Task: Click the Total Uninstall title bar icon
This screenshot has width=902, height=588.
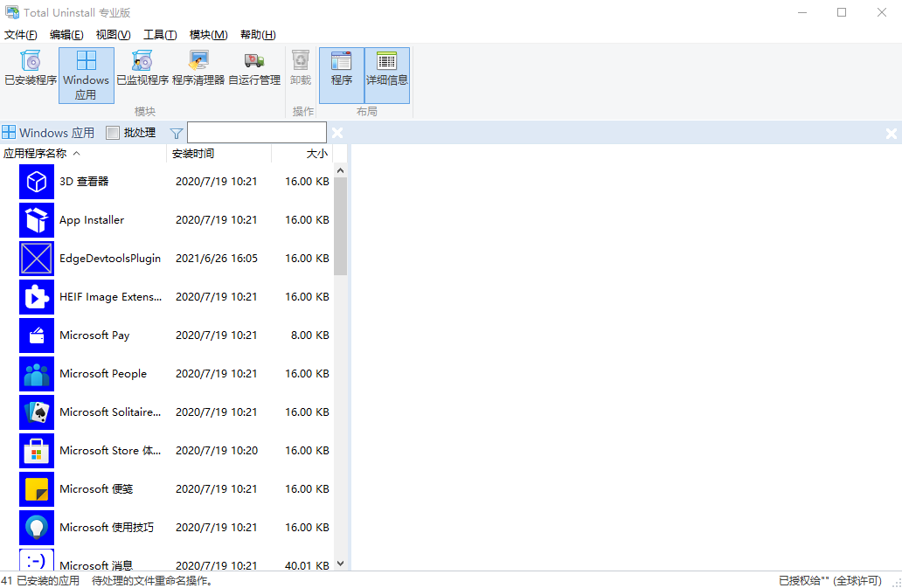Action: (11, 12)
